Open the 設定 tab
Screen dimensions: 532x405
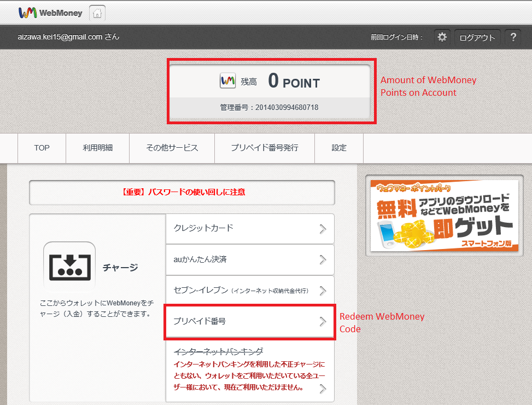point(339,148)
